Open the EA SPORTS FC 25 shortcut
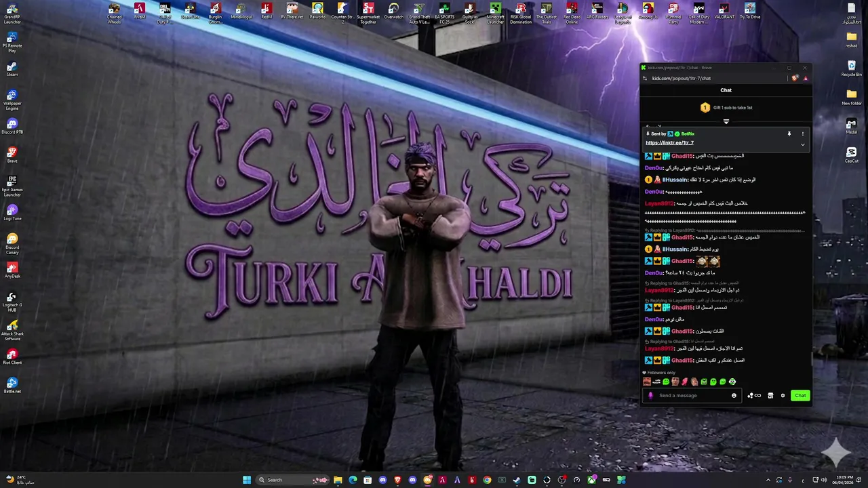Viewport: 868px width, 488px height. (445, 13)
